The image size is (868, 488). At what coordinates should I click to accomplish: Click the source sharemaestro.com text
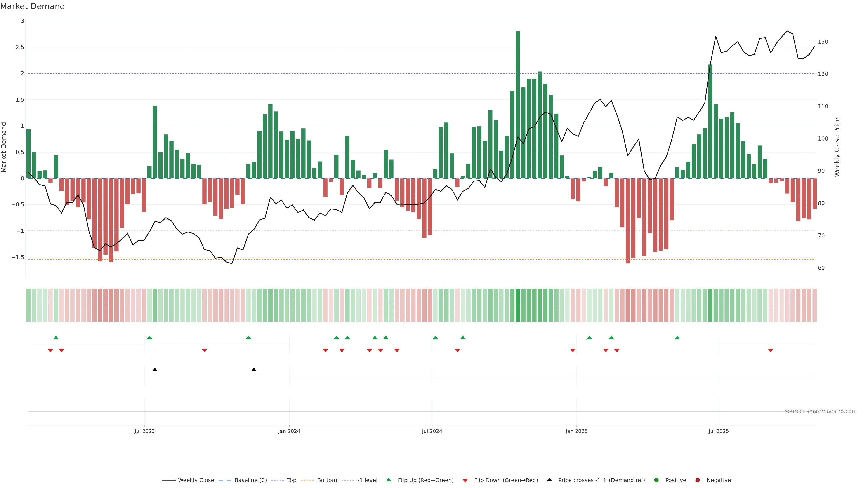(x=821, y=411)
